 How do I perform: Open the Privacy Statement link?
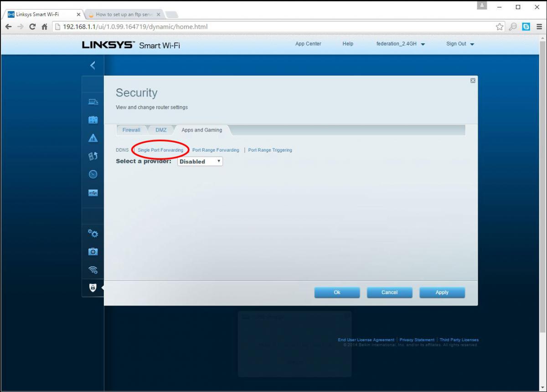pyautogui.click(x=417, y=340)
